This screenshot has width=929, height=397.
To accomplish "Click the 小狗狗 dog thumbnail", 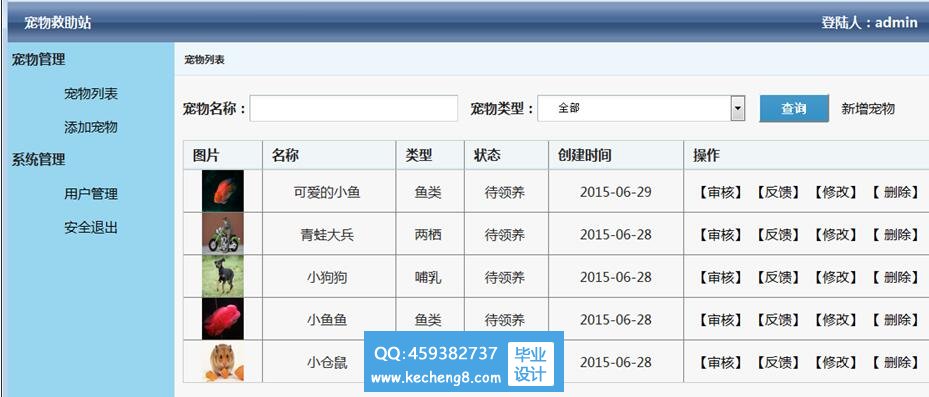I will point(223,276).
